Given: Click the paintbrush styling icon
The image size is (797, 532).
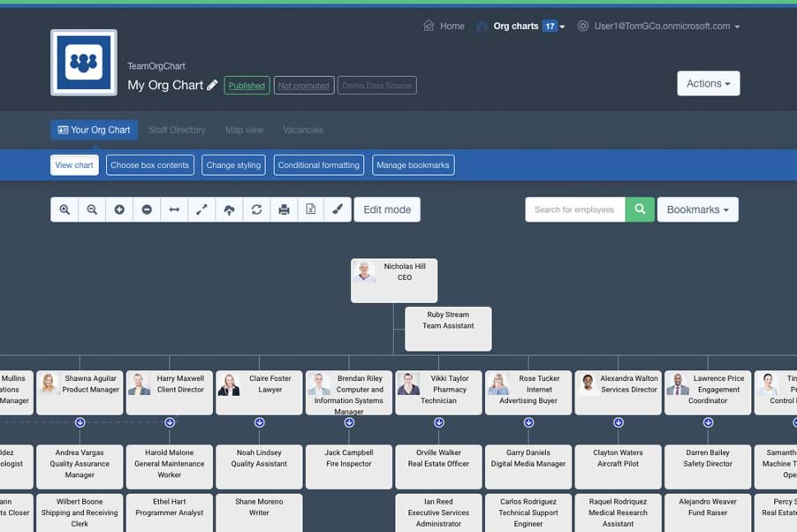Looking at the screenshot, I should tap(338, 209).
